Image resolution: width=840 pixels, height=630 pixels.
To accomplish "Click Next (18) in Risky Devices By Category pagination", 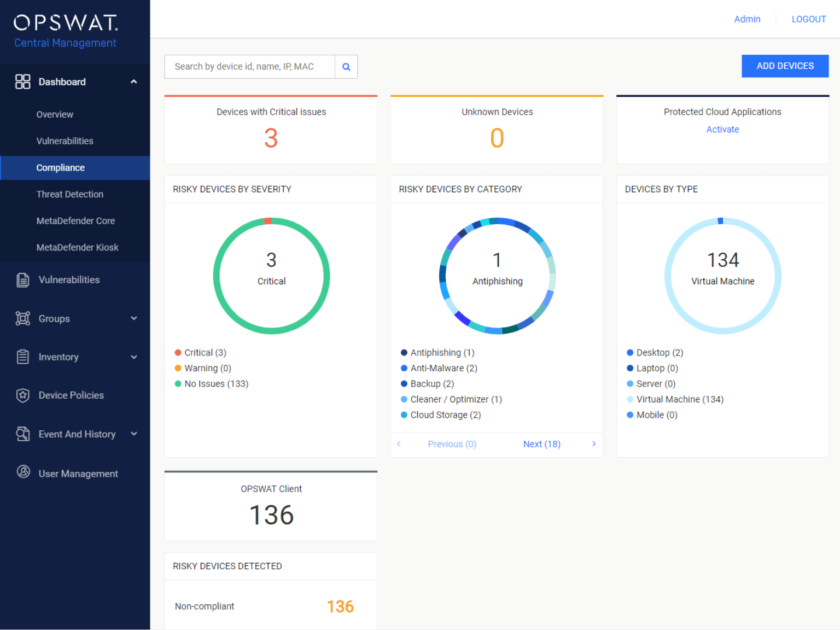I will pos(541,444).
